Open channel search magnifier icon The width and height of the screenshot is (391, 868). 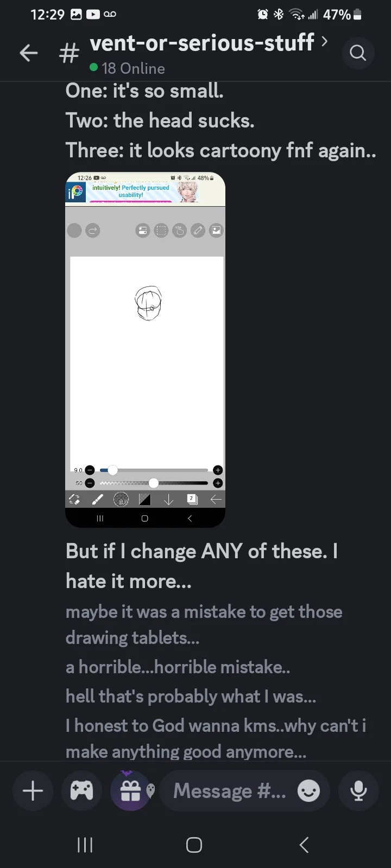coord(358,53)
